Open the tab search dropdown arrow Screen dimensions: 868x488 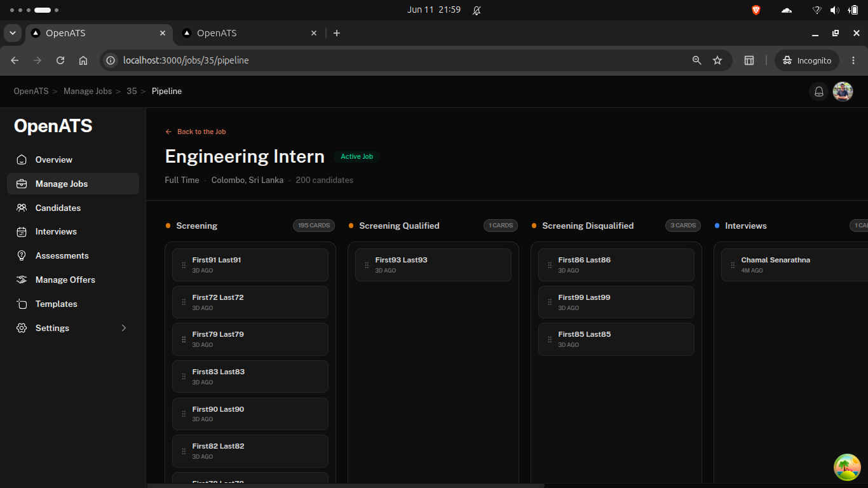pyautogui.click(x=12, y=33)
